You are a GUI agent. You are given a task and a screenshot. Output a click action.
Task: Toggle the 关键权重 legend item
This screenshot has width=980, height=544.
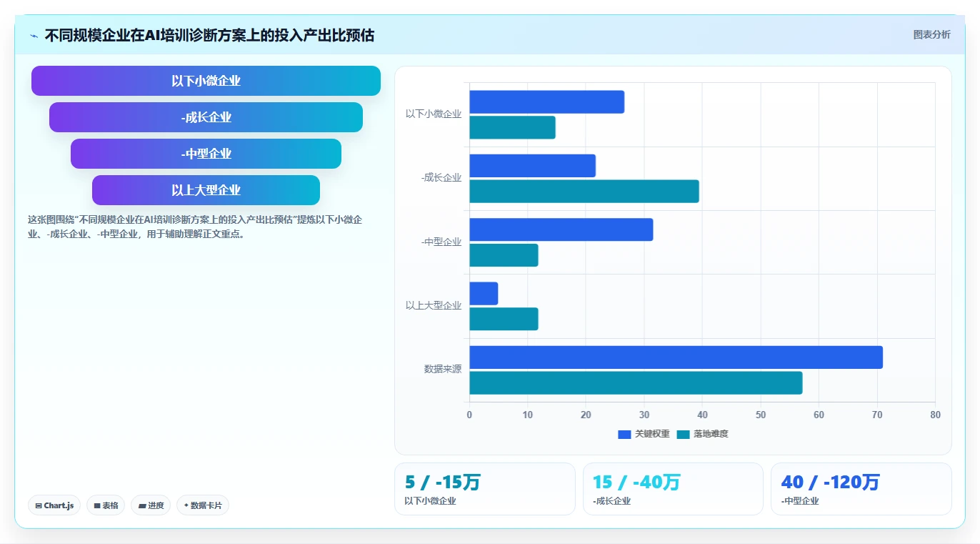644,434
